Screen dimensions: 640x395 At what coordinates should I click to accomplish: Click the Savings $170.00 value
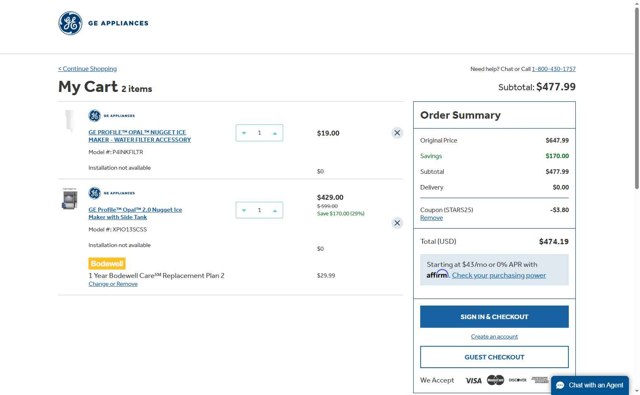tap(557, 156)
